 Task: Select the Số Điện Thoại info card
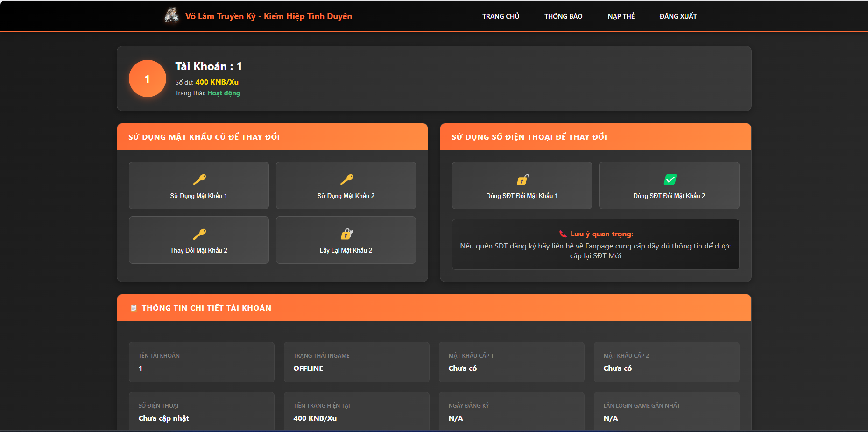(x=201, y=411)
